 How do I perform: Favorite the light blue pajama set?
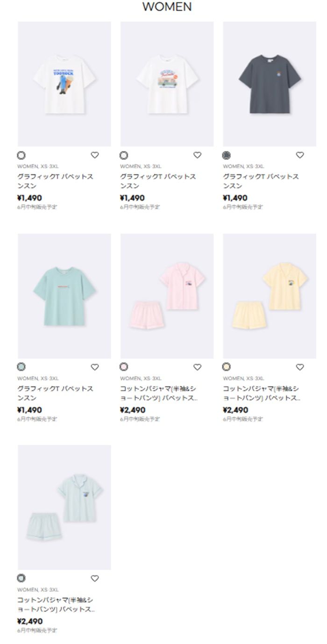point(95,579)
